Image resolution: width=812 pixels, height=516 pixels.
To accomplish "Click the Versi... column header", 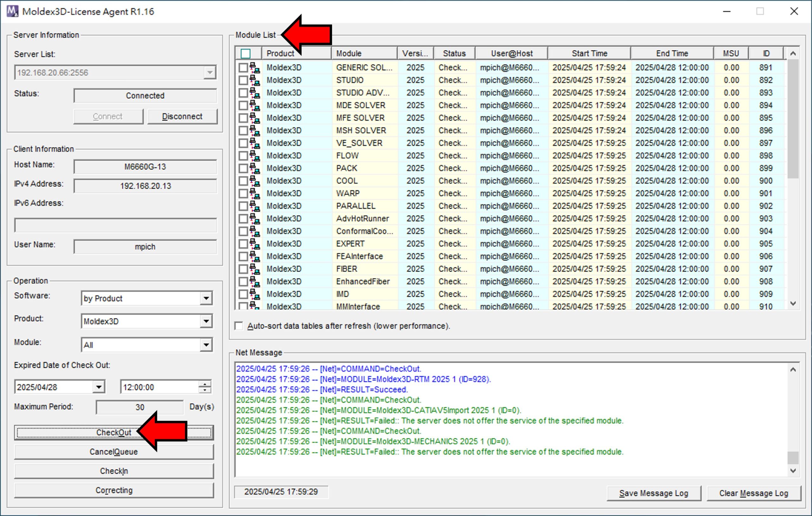I will pyautogui.click(x=416, y=54).
